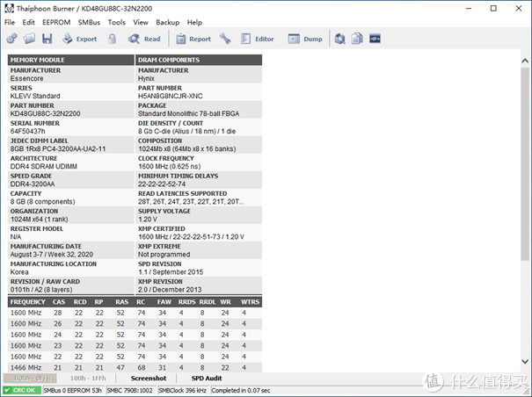Click the Export toolbar button
The height and width of the screenshot is (397, 532).
coord(80,39)
